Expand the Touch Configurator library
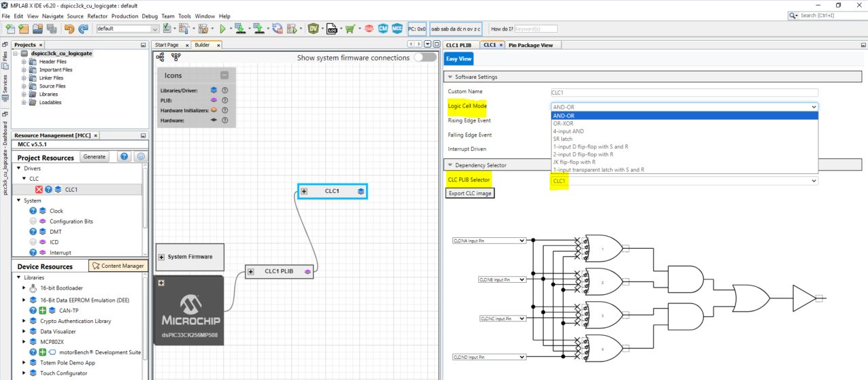Viewport: 868px width, 380px height. [24, 373]
